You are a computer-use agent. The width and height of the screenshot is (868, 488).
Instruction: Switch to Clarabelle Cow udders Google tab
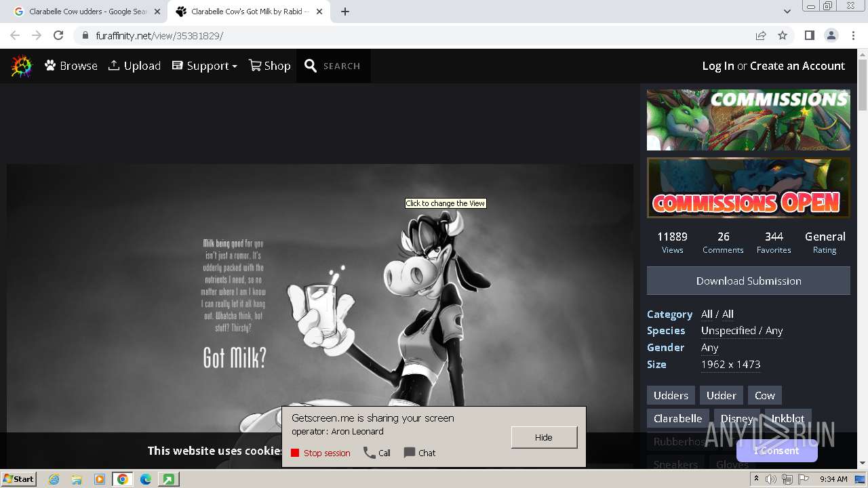(x=87, y=12)
